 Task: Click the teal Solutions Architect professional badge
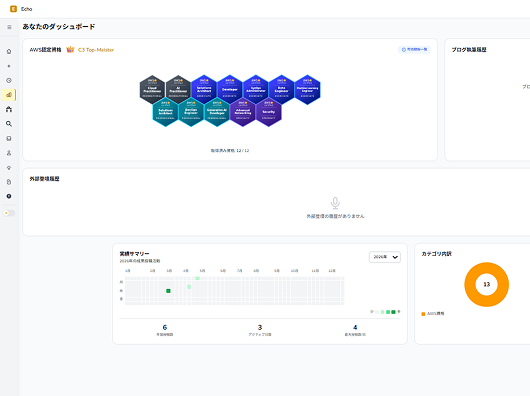coord(165,112)
